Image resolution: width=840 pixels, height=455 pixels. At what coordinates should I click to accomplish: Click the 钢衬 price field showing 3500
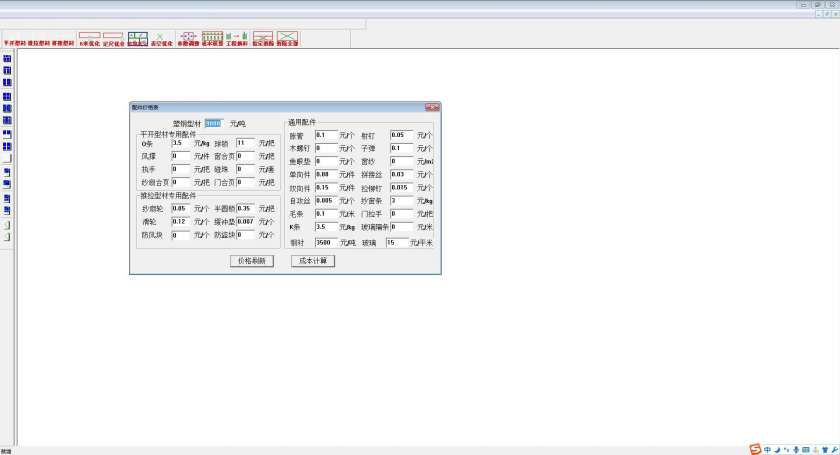[x=326, y=242]
